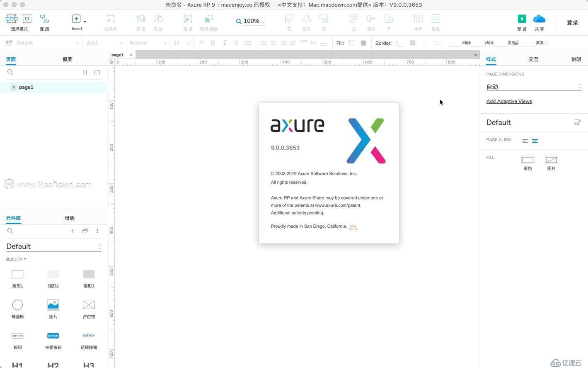This screenshot has width=588, height=368.
Task: Align top with the 上 icon
Action: click(353, 19)
